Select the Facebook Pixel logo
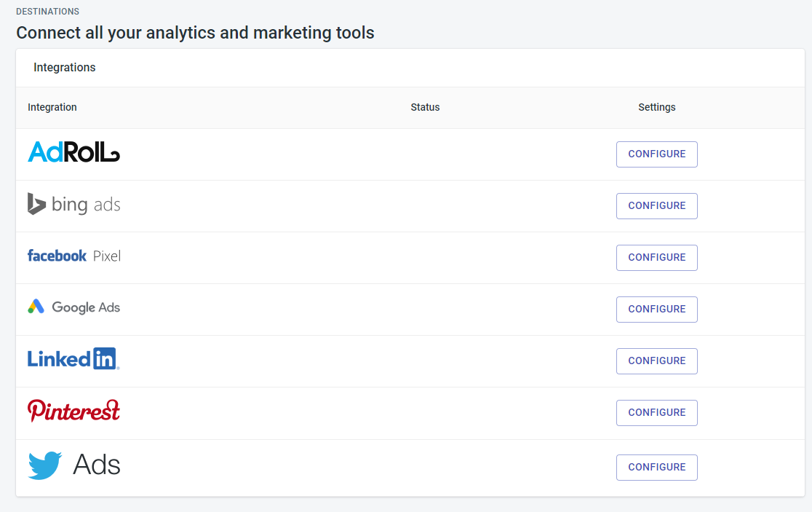 point(73,256)
